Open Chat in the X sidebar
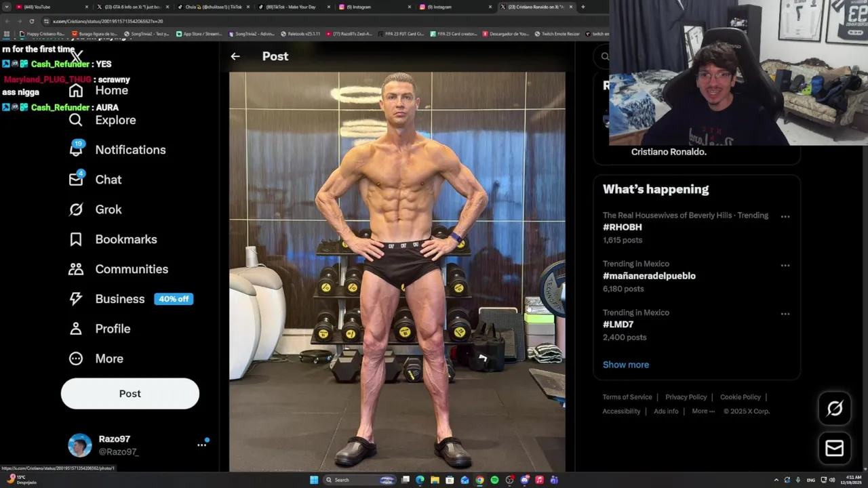Screen dimensions: 868x488 pos(95,180)
